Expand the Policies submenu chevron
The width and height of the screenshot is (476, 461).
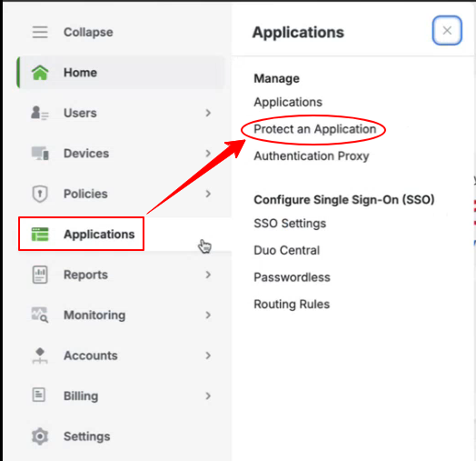pos(208,194)
